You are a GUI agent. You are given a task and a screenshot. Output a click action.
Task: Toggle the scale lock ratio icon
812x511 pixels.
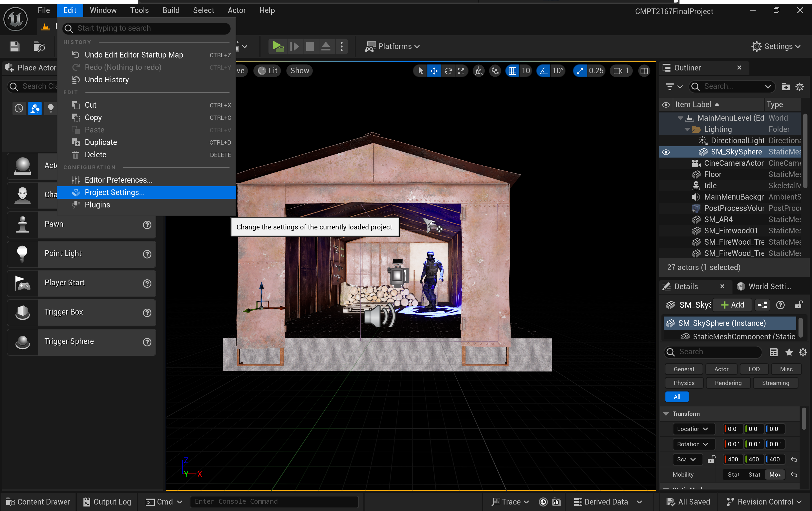click(711, 459)
